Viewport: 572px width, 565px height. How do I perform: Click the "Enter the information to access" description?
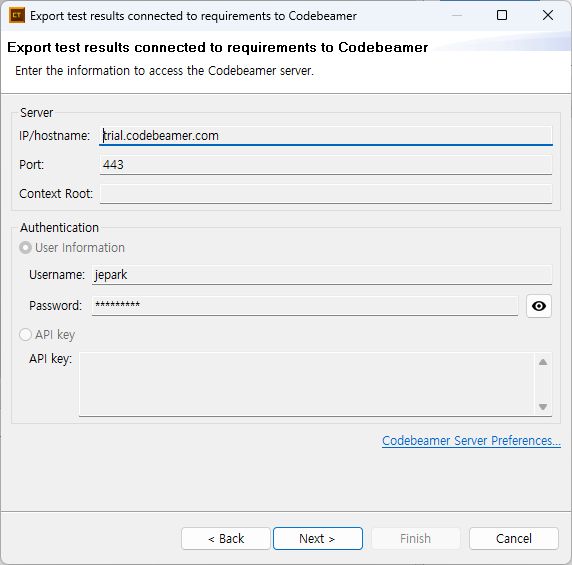[165, 71]
